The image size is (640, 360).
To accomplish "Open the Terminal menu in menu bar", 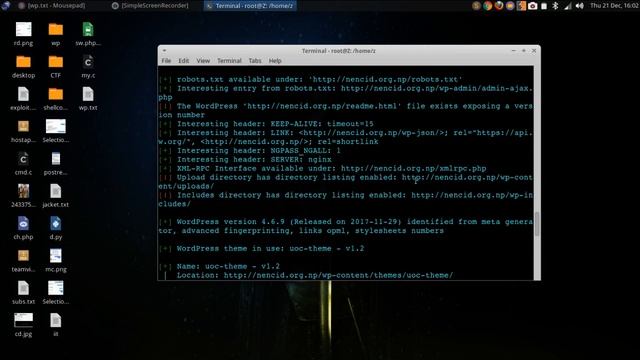I will [x=229, y=61].
